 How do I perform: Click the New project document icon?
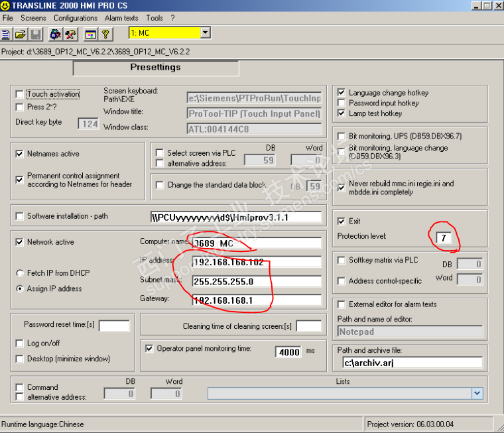pos(6,34)
